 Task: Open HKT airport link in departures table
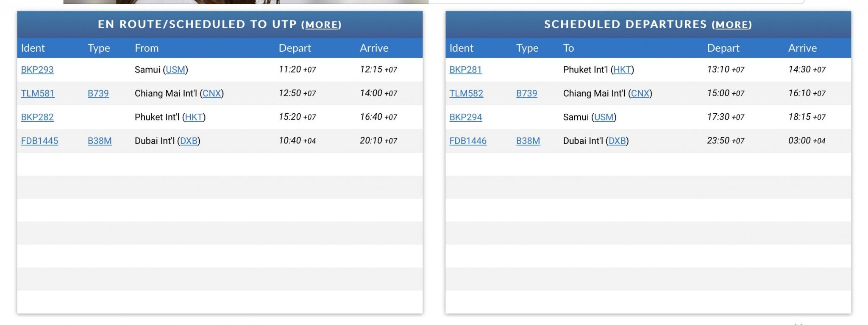point(622,70)
